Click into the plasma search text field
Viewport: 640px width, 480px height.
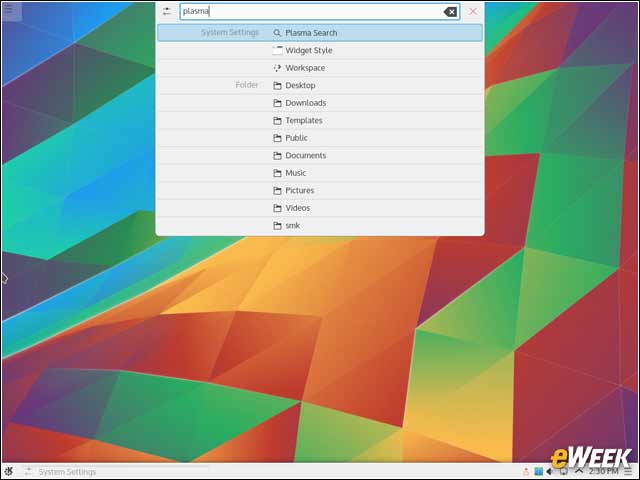[x=320, y=11]
